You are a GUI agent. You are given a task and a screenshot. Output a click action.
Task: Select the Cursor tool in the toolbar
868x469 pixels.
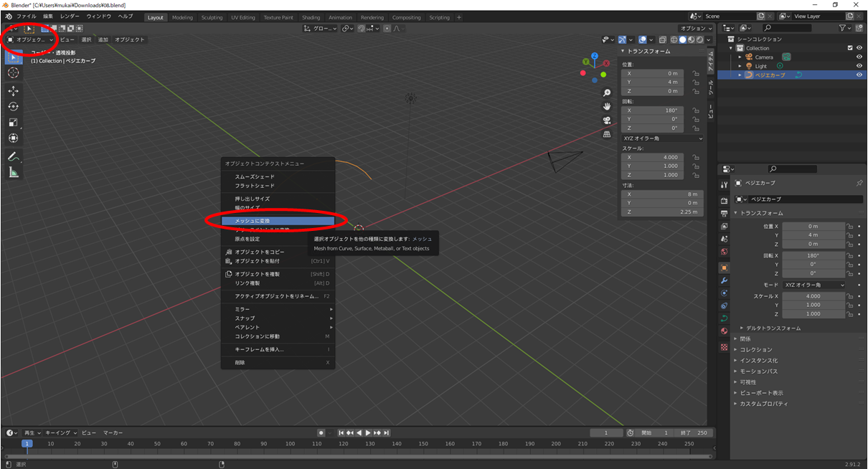14,72
